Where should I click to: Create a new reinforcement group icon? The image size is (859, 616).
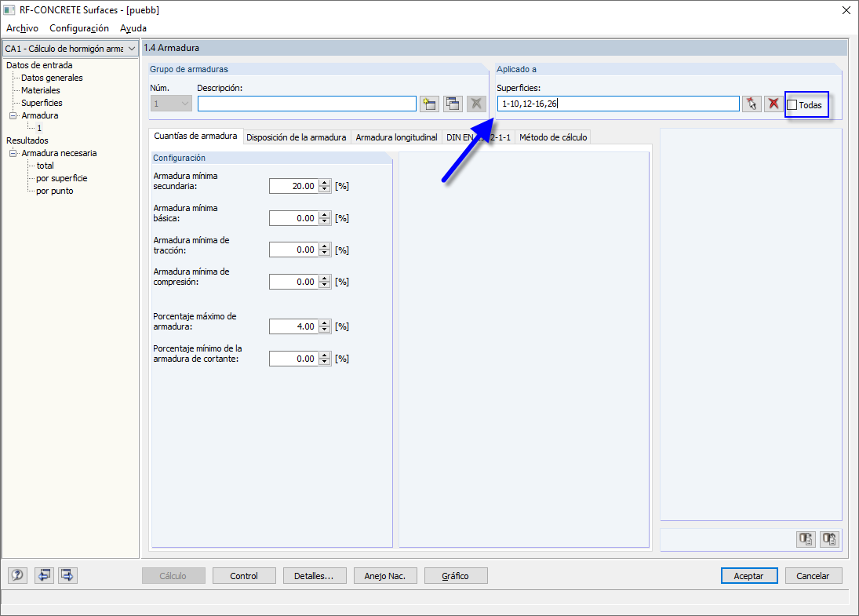coord(430,104)
